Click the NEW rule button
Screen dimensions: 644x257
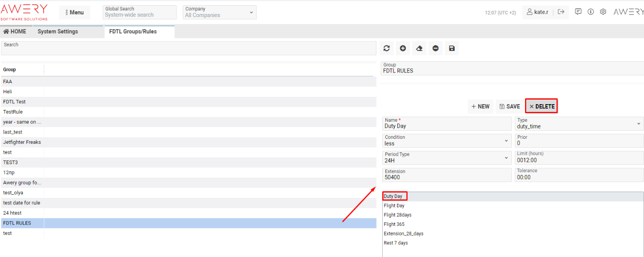[x=480, y=106]
